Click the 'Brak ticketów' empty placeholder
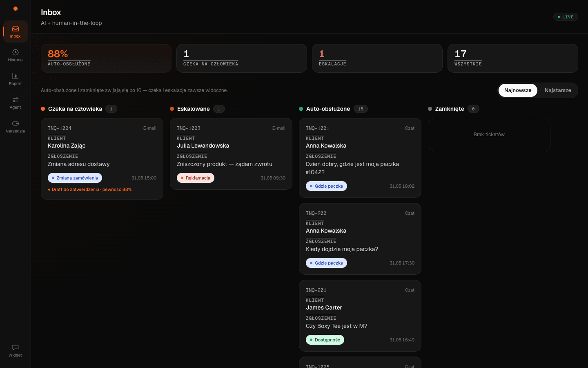The height and width of the screenshot is (368, 588). [x=489, y=135]
